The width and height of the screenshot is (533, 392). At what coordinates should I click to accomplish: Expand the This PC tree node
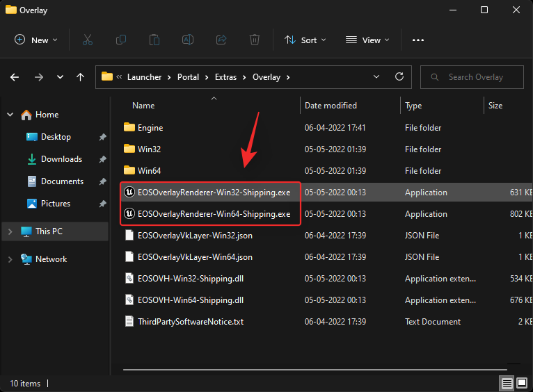[10, 231]
